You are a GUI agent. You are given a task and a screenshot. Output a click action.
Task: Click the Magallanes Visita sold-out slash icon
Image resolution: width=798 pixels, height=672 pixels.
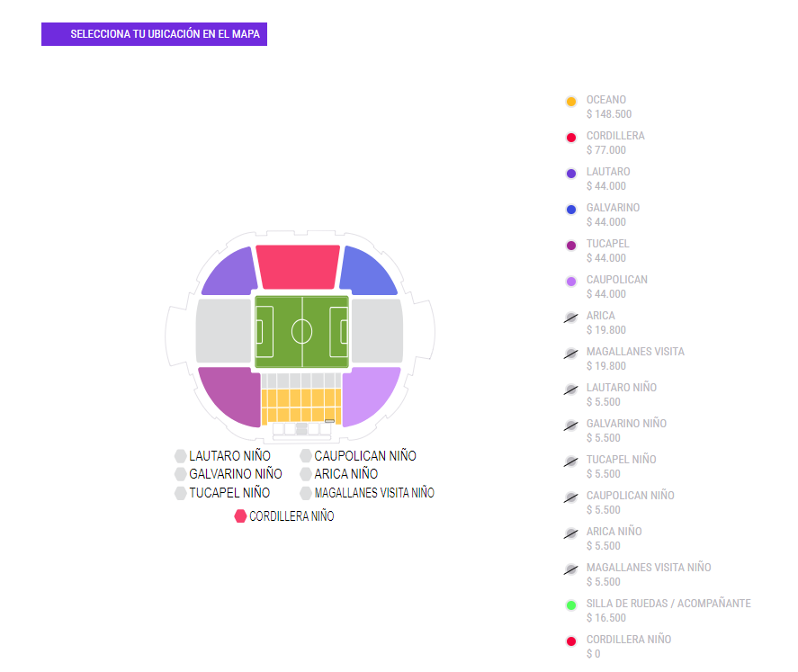point(571,353)
